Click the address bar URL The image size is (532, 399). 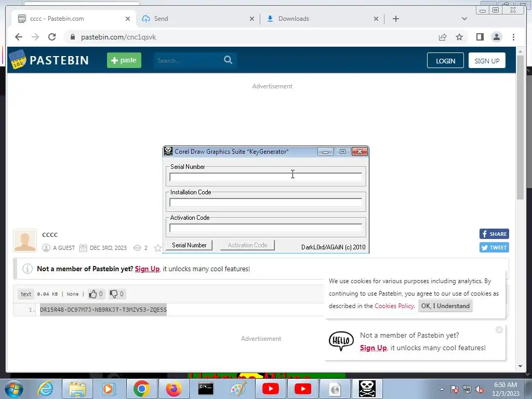click(118, 37)
